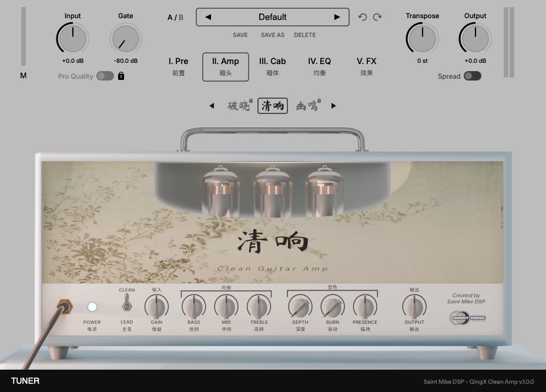Click the amp BURN knob
Image resolution: width=546 pixels, height=392 pixels.
(x=333, y=306)
